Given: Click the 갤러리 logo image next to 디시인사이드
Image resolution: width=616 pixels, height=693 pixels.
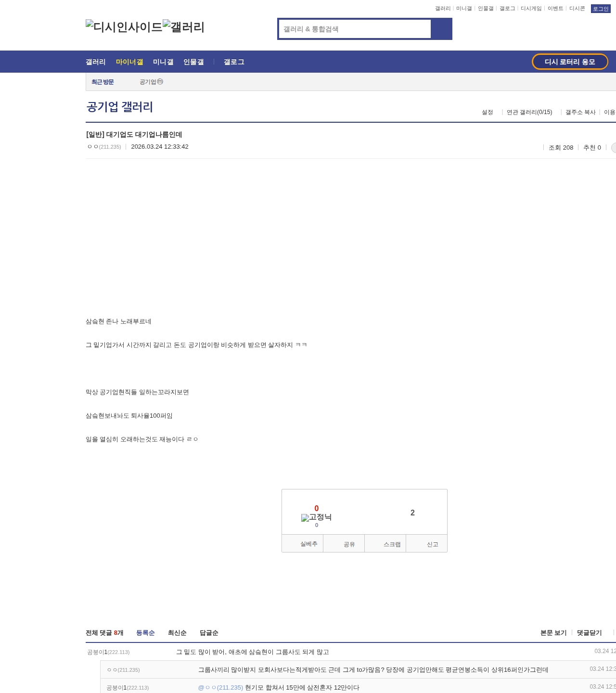Looking at the screenshot, I should tap(184, 27).
